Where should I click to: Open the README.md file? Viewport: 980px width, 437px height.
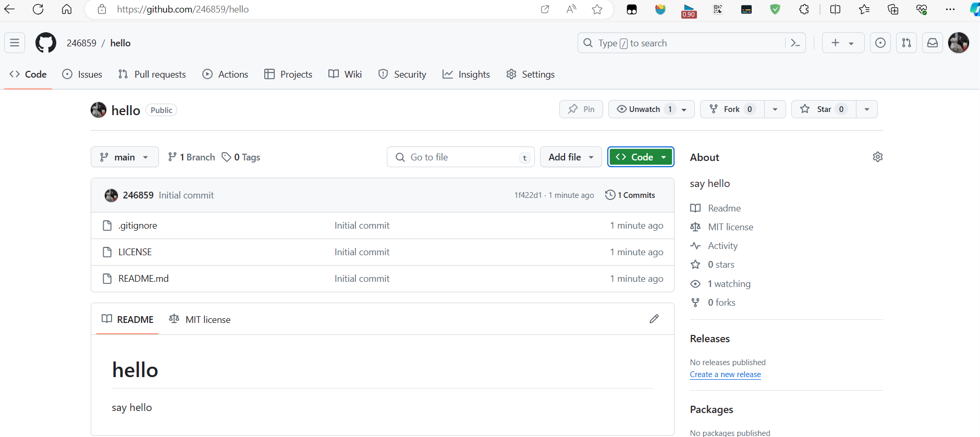pyautogui.click(x=143, y=279)
